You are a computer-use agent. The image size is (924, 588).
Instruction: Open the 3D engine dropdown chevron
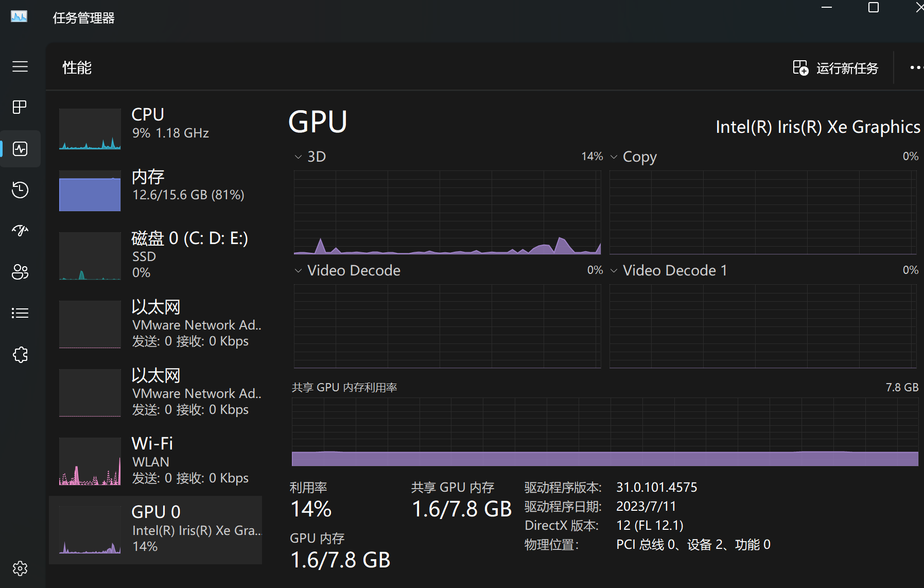298,157
